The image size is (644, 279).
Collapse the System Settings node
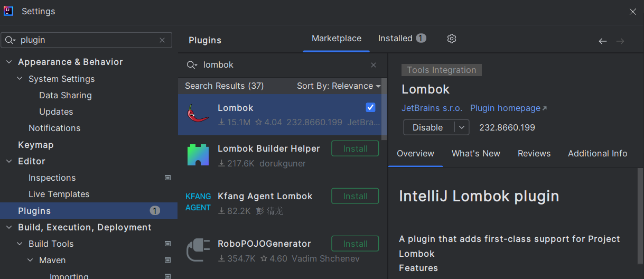pyautogui.click(x=20, y=79)
